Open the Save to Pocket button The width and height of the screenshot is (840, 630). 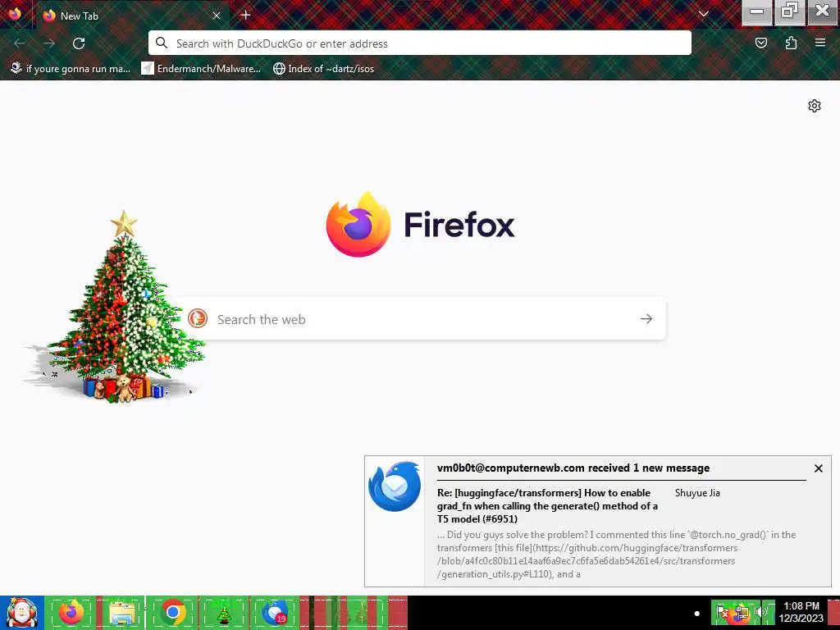[761, 43]
